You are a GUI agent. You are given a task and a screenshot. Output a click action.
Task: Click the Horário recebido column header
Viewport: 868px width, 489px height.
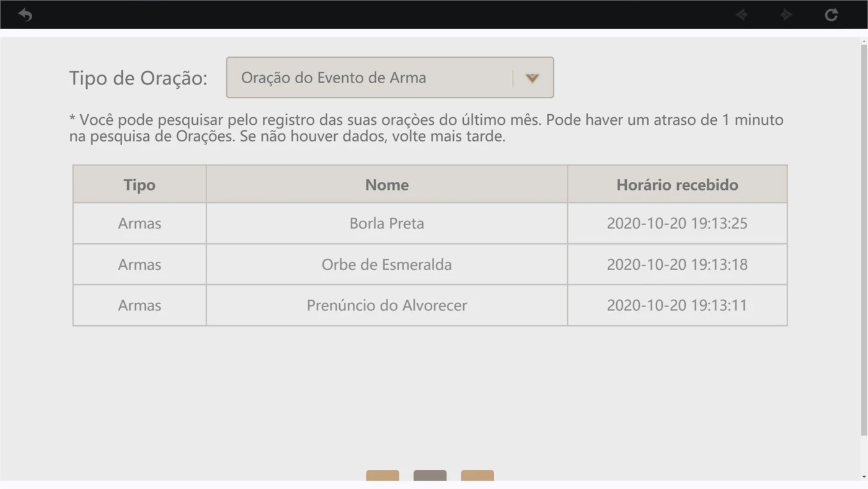pyautogui.click(x=677, y=184)
